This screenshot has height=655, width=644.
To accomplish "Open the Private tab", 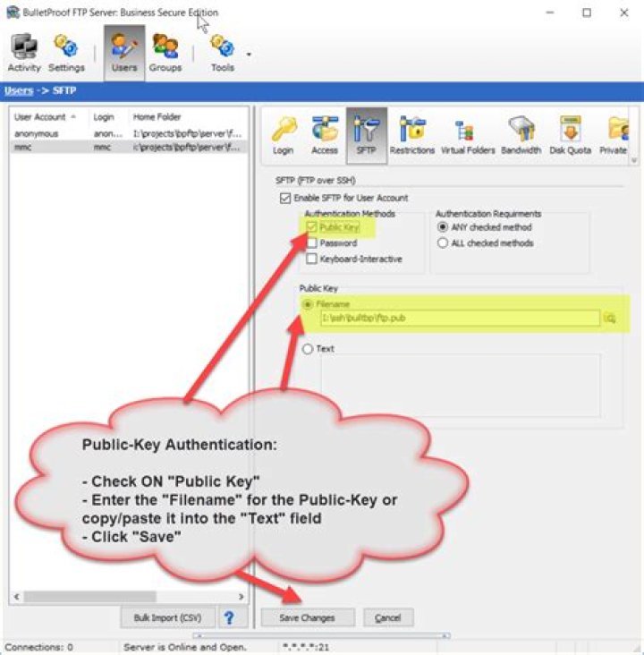I will pos(614,136).
